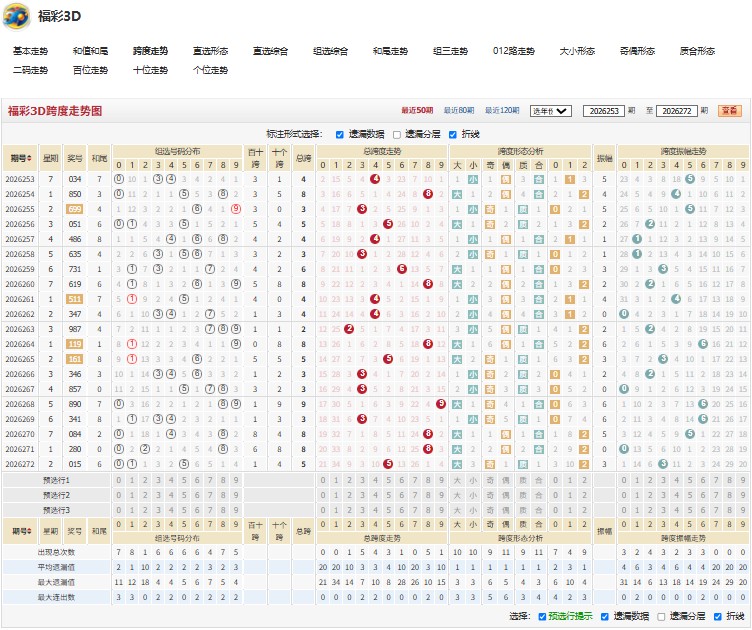Toggle the bottom 遗漏分层 checkbox

pyautogui.click(x=661, y=616)
